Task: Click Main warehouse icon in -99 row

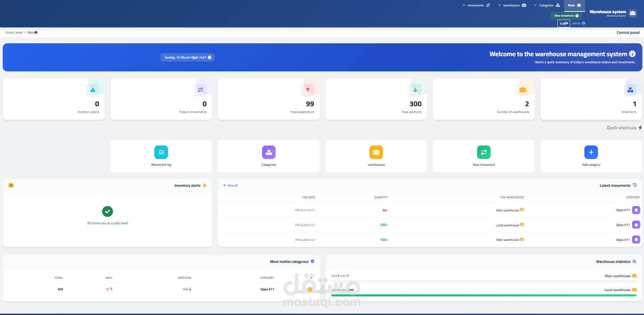Action: coord(522,210)
